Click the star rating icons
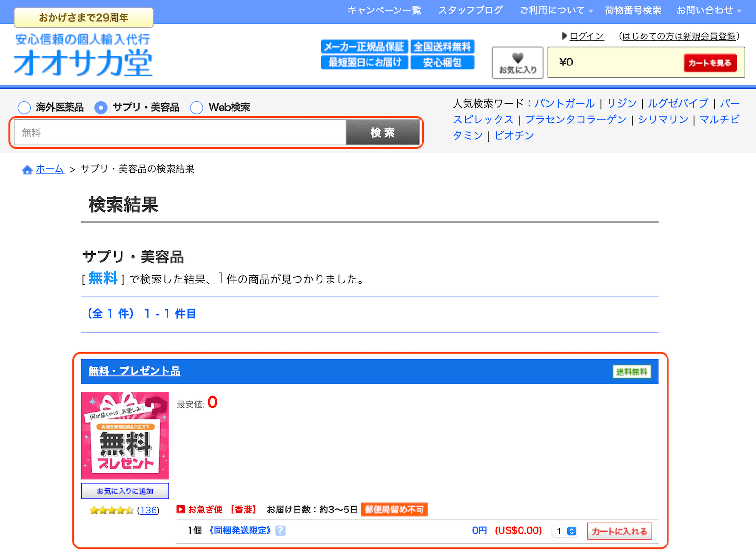Image resolution: width=756 pixels, height=556 pixels. (x=111, y=511)
